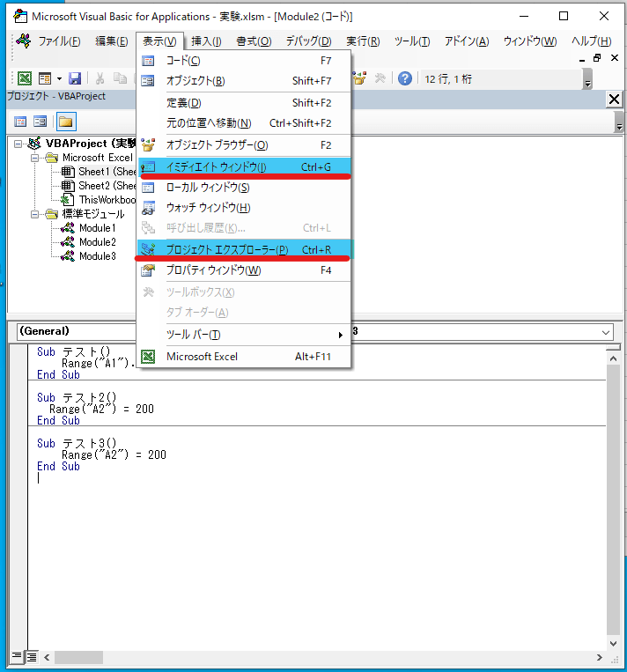
Task: Select Module3 in the project tree
Action: 97,256
